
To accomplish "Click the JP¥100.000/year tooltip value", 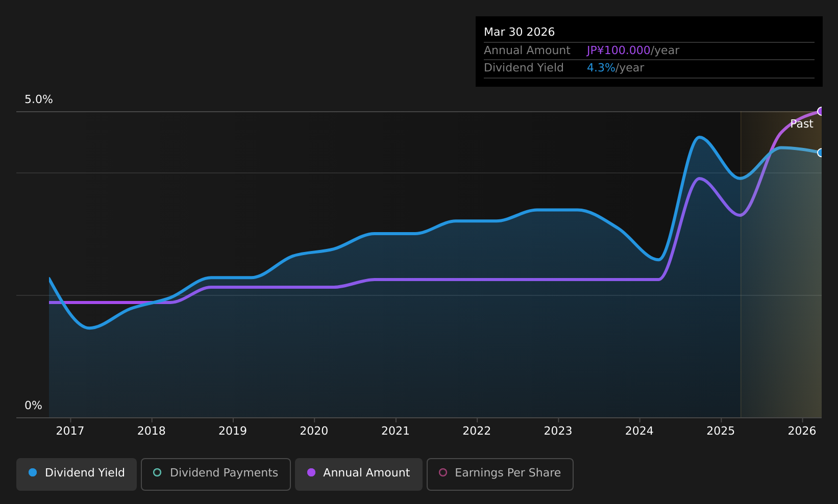I will point(633,51).
